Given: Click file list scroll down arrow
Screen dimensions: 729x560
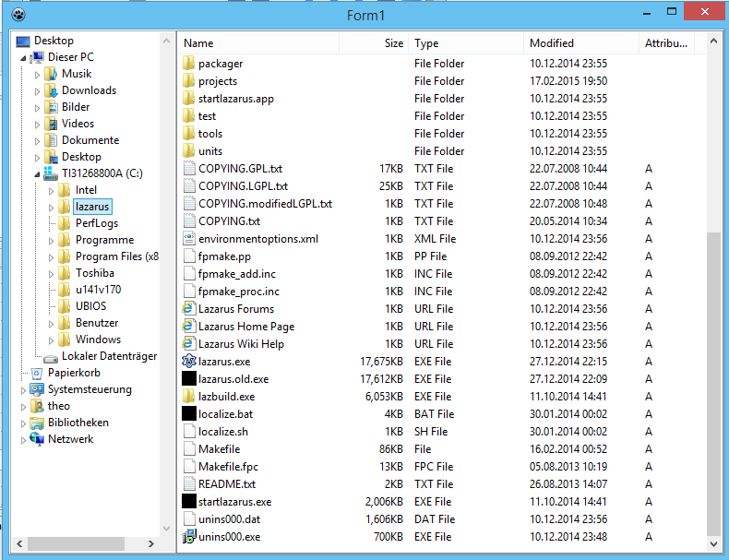Looking at the screenshot, I should (x=713, y=543).
